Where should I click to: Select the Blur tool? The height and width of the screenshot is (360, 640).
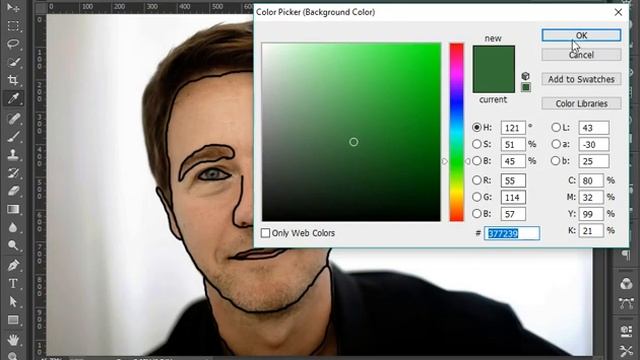tap(13, 227)
